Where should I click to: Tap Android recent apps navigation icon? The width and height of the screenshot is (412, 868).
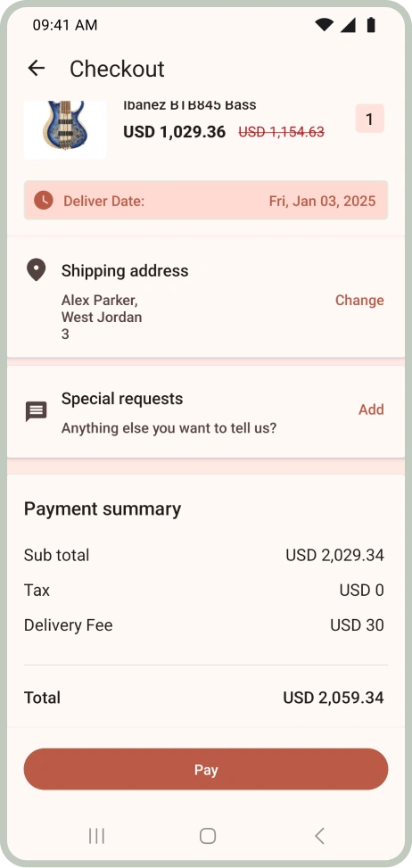[96, 836]
